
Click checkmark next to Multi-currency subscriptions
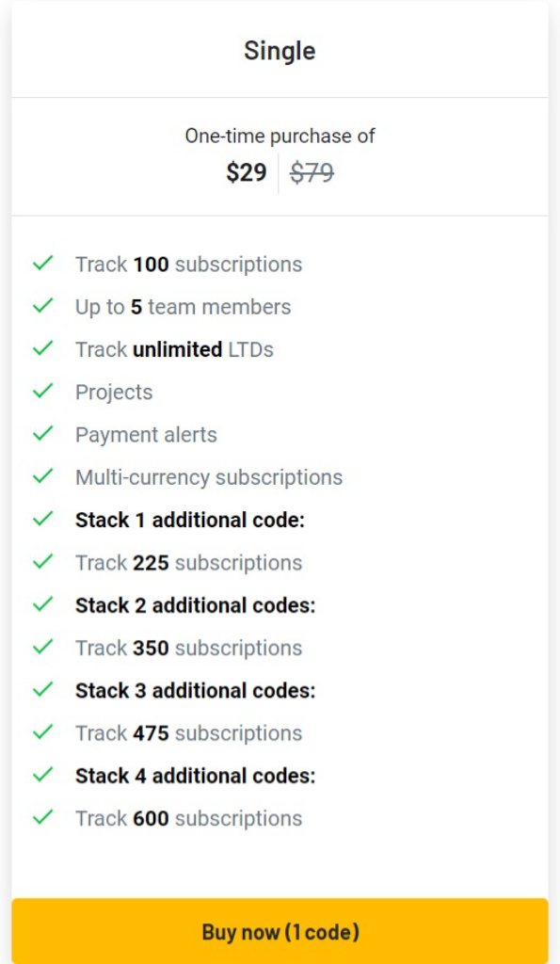[x=43, y=475]
